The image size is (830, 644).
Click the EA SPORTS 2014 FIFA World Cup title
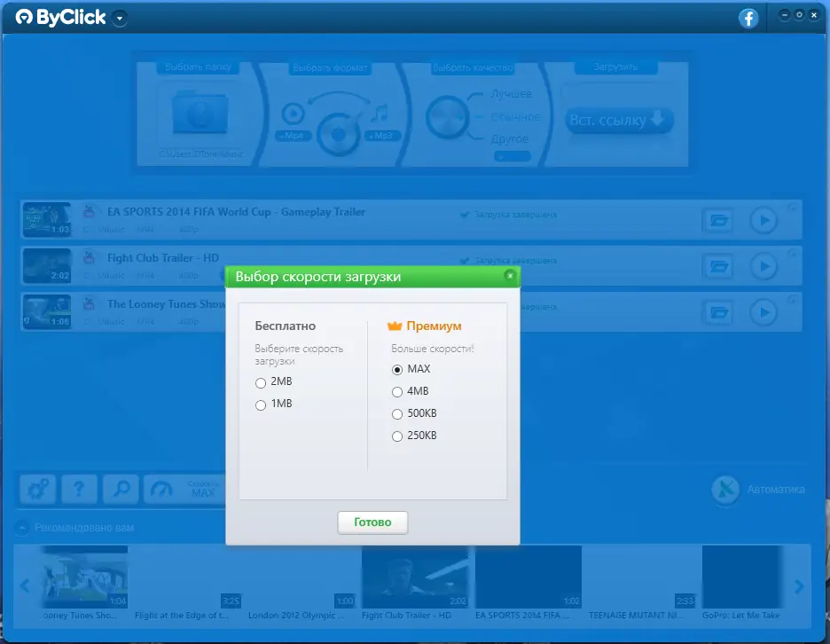coord(236,212)
